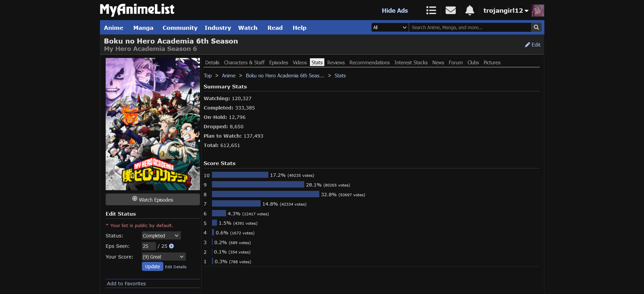
Task: Open messages envelope icon
Action: pyautogui.click(x=450, y=10)
